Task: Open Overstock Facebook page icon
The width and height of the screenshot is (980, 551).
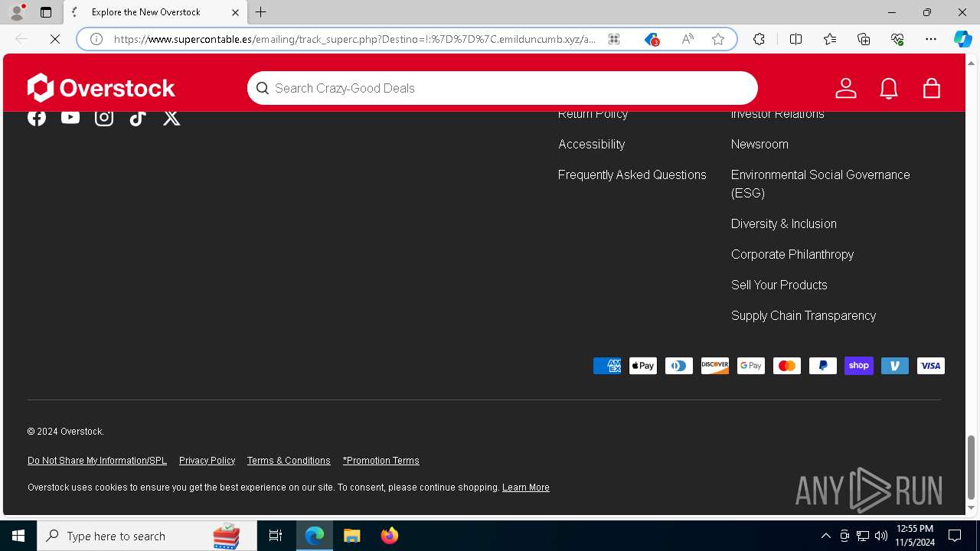Action: coord(37,117)
